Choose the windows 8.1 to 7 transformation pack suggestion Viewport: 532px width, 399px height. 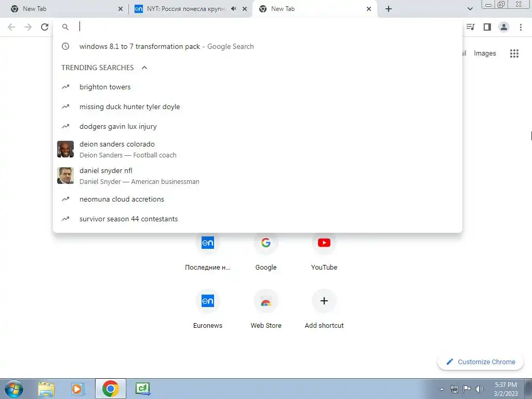pos(258,46)
